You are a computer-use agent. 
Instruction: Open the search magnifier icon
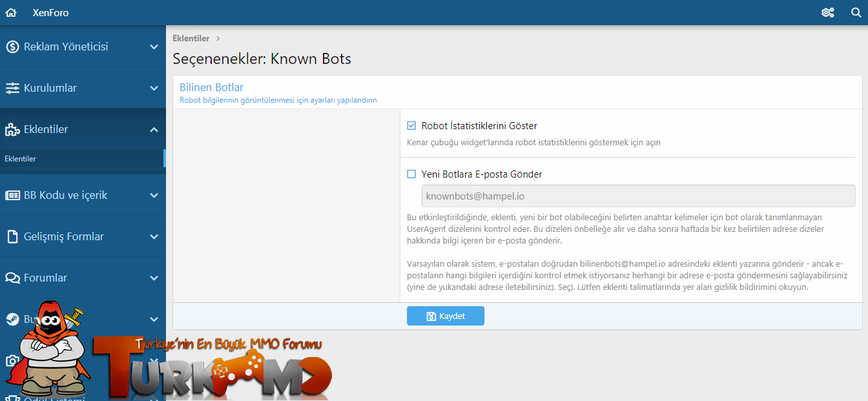point(856,12)
